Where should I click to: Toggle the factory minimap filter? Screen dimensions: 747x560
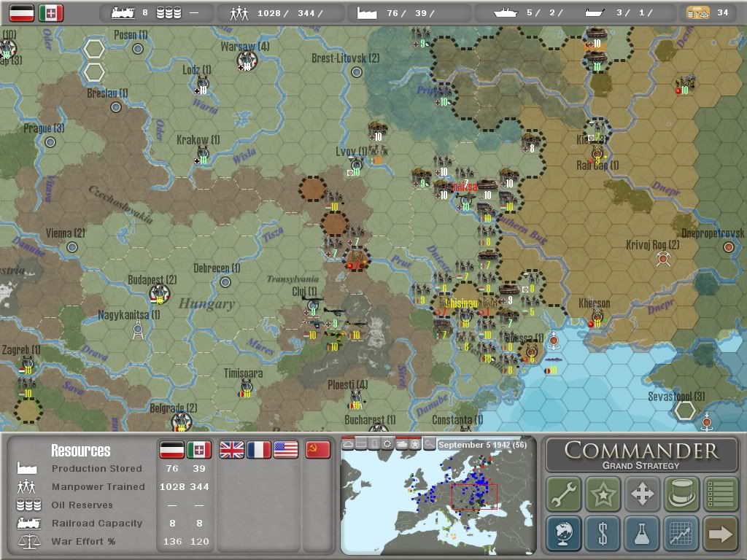point(361,444)
